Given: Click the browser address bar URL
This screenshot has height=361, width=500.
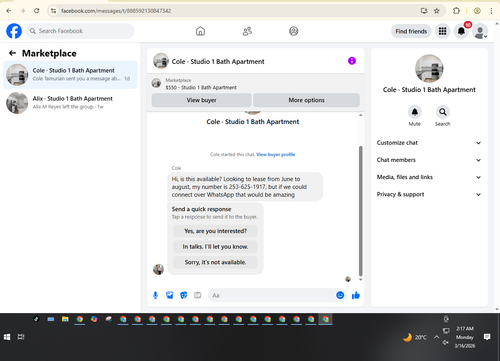Looking at the screenshot, I should tap(116, 11).
